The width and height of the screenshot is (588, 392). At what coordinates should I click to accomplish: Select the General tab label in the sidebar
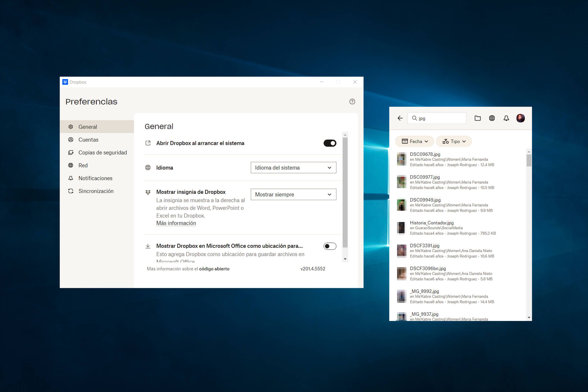87,127
